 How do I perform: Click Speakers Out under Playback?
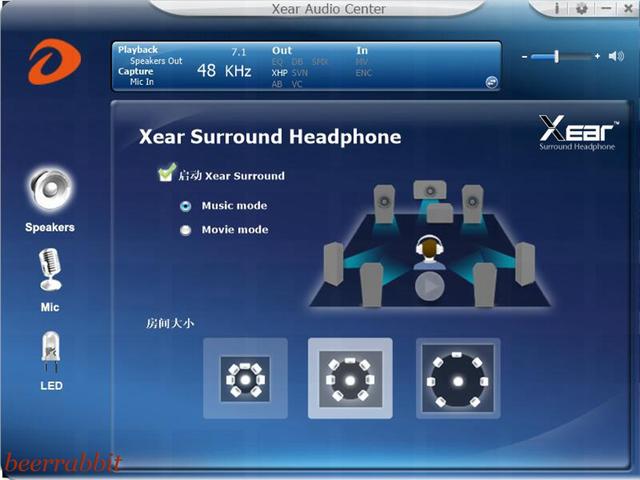(156, 61)
